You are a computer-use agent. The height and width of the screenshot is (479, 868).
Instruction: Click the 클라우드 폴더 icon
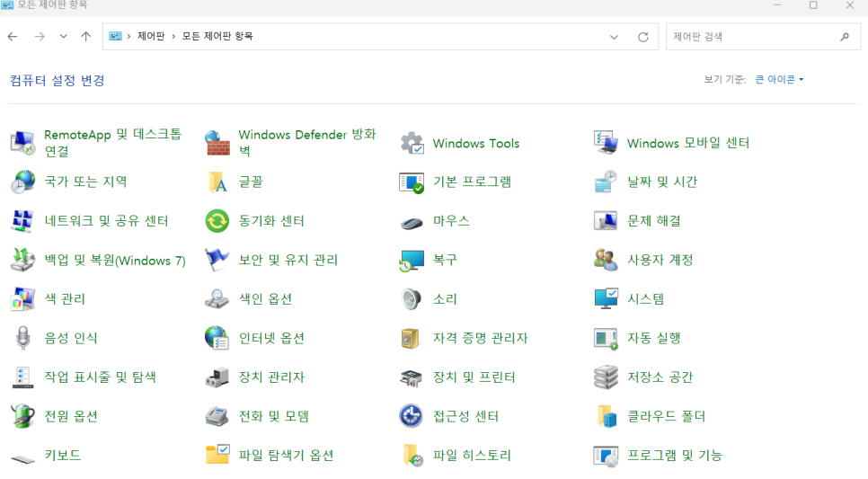(x=606, y=416)
